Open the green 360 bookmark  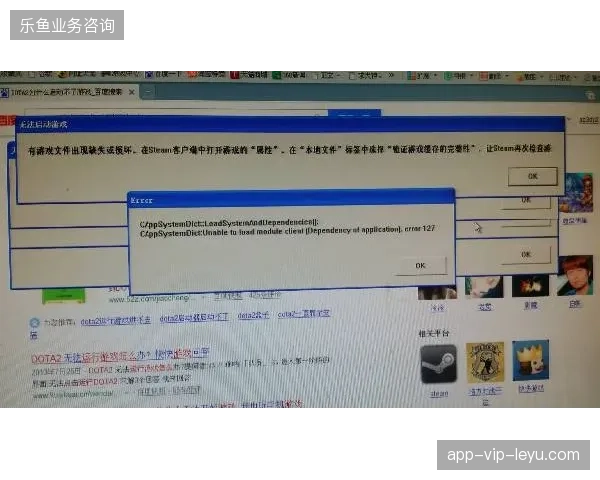pos(289,75)
